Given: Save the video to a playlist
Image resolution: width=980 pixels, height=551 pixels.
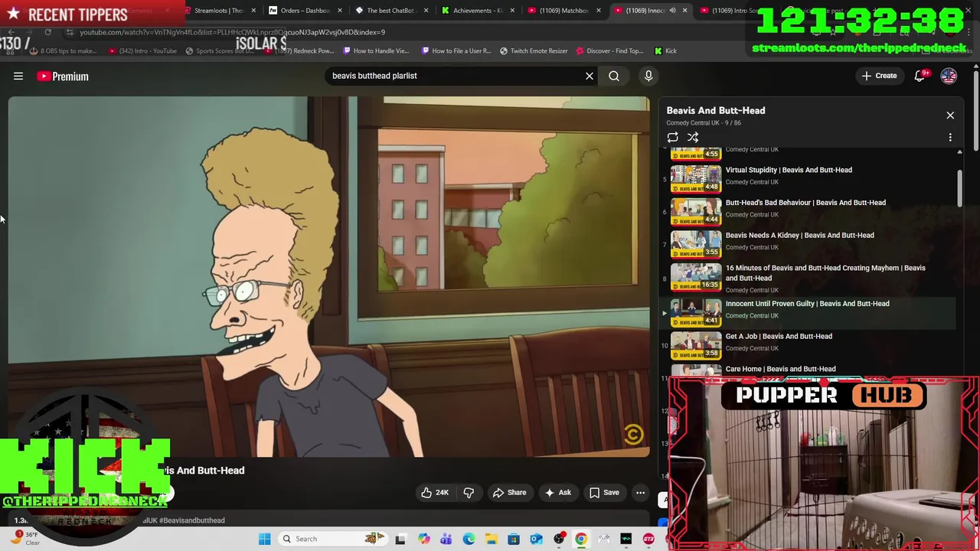Looking at the screenshot, I should click(603, 493).
